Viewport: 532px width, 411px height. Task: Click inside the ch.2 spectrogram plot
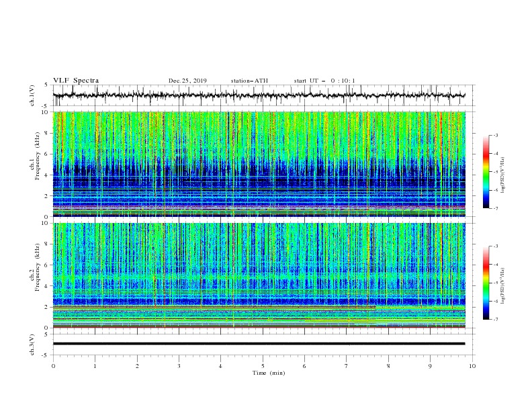259,275
